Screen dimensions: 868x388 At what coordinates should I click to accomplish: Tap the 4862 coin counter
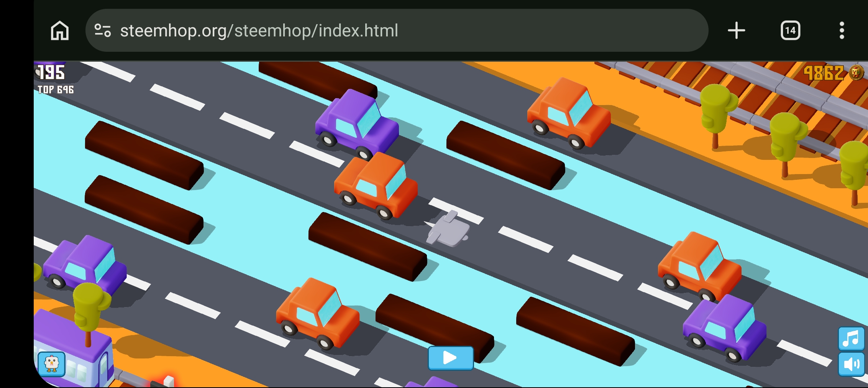tap(823, 73)
